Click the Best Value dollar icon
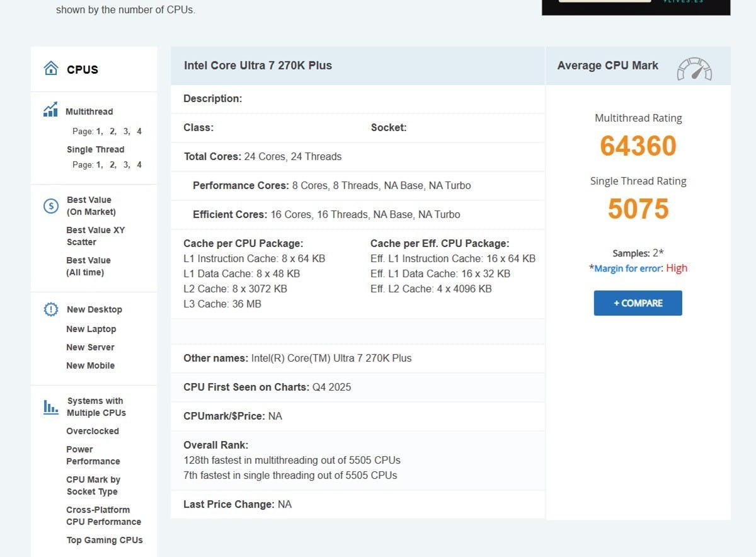Screen dimensions: 756x557 click(50, 205)
